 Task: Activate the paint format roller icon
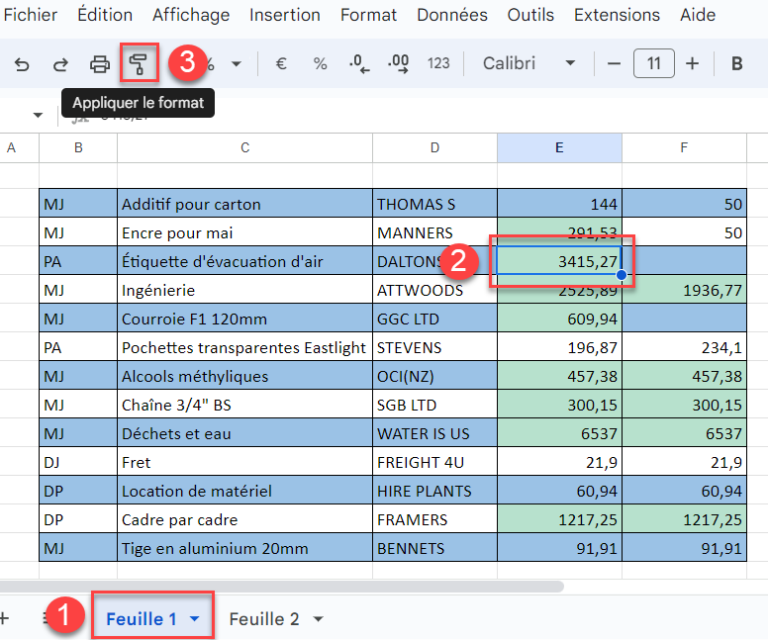tap(138, 64)
